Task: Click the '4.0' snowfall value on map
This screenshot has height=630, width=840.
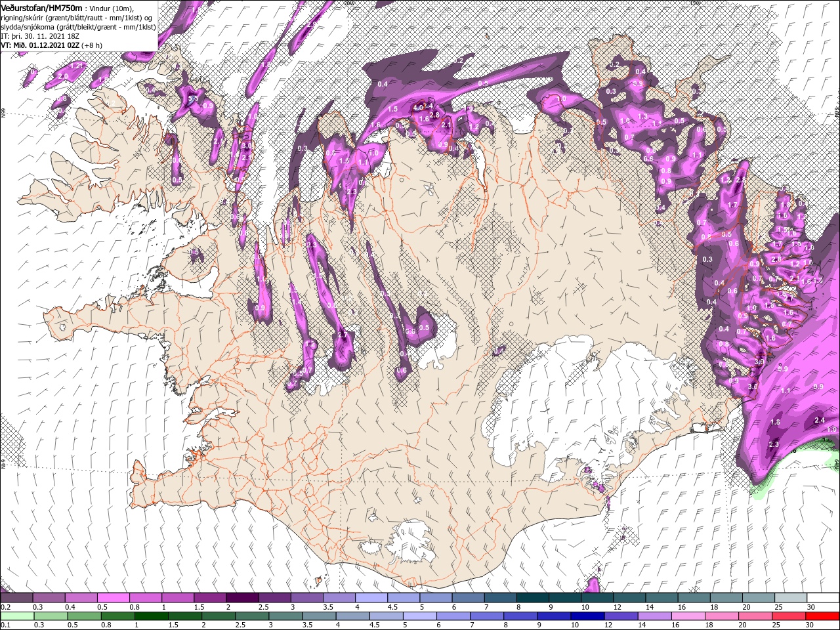Action: click(418, 107)
